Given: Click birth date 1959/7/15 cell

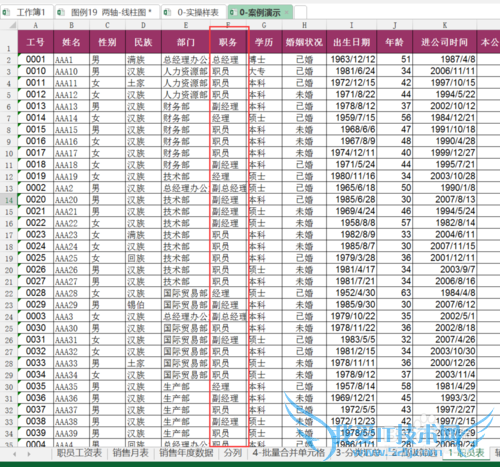Looking at the screenshot, I should pyautogui.click(x=351, y=118).
